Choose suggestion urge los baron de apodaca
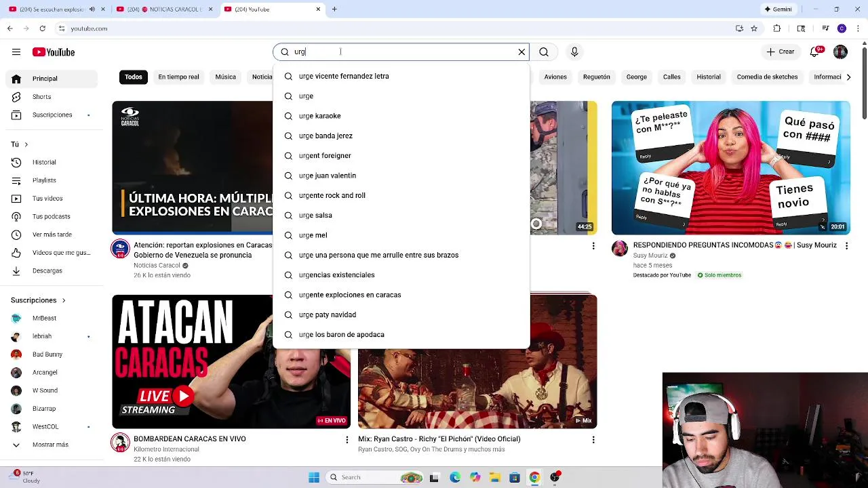The height and width of the screenshot is (488, 868). [401, 335]
